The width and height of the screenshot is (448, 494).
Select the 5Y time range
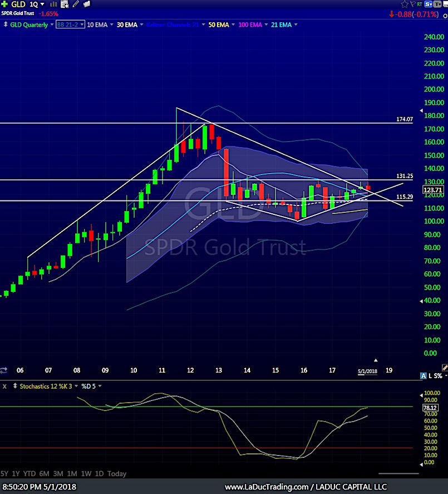click(4, 473)
